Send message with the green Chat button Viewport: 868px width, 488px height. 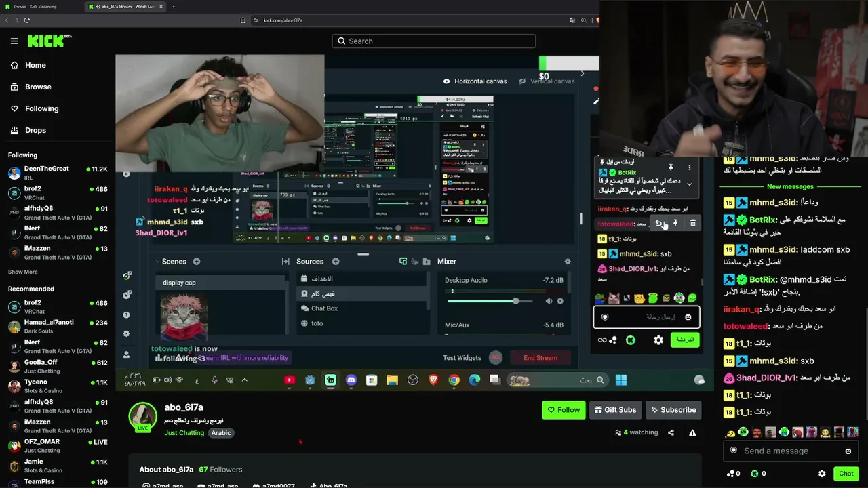click(846, 474)
